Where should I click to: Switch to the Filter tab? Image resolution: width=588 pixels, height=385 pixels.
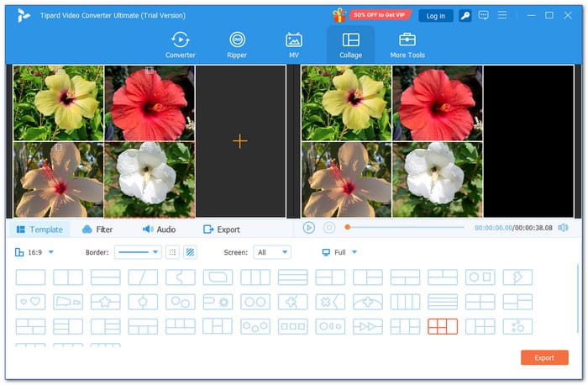(97, 229)
